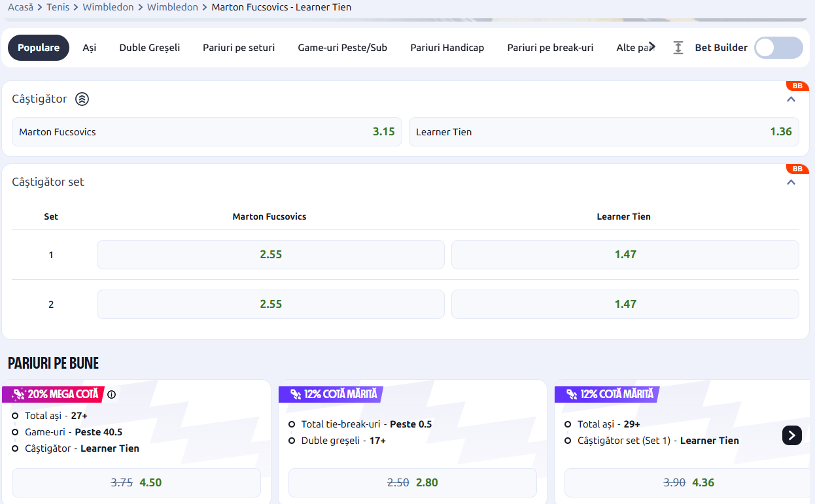Select the Pariuri pe break-uri tab
Viewport: 815px width, 504px height.
550,48
